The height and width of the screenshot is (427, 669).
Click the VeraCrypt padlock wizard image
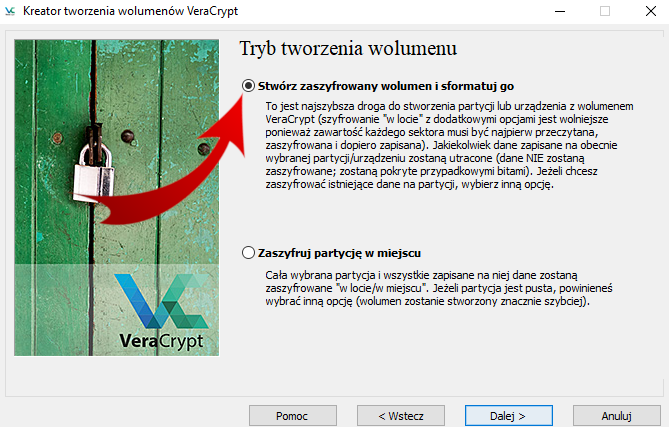[116, 198]
